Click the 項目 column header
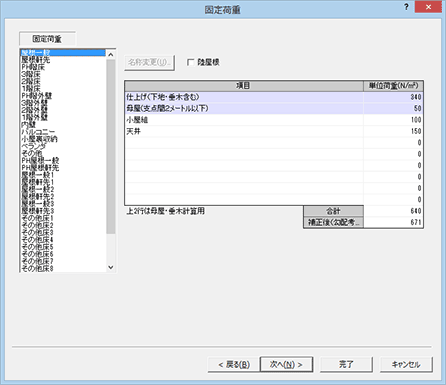 coord(244,86)
